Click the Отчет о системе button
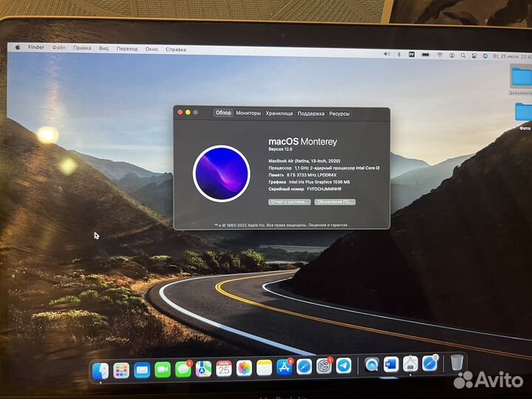This screenshot has height=399, width=532. 290,202
